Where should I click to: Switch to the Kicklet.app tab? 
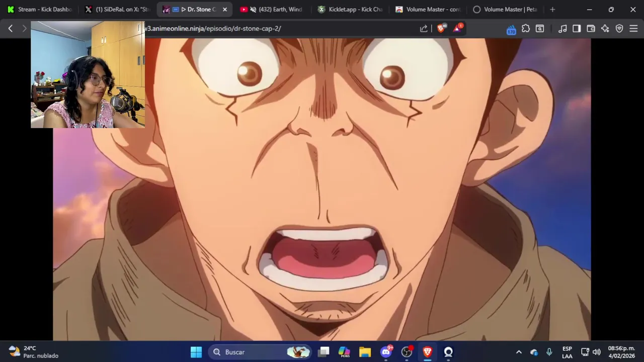[x=350, y=10]
